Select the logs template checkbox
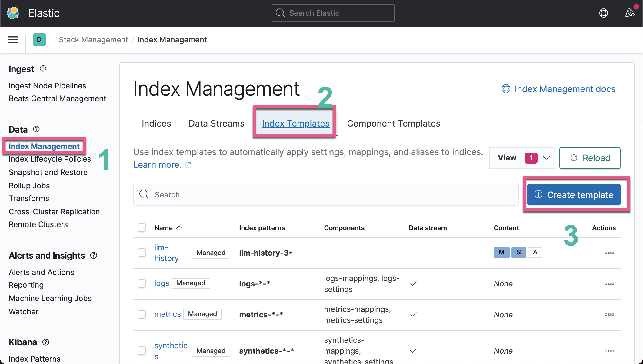643x364 pixels. (x=142, y=283)
